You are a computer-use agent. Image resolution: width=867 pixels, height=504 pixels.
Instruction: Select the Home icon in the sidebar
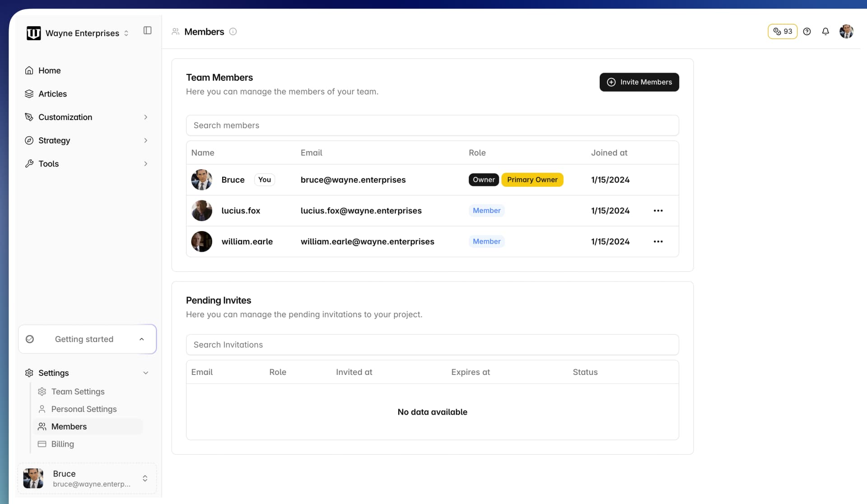click(x=29, y=70)
